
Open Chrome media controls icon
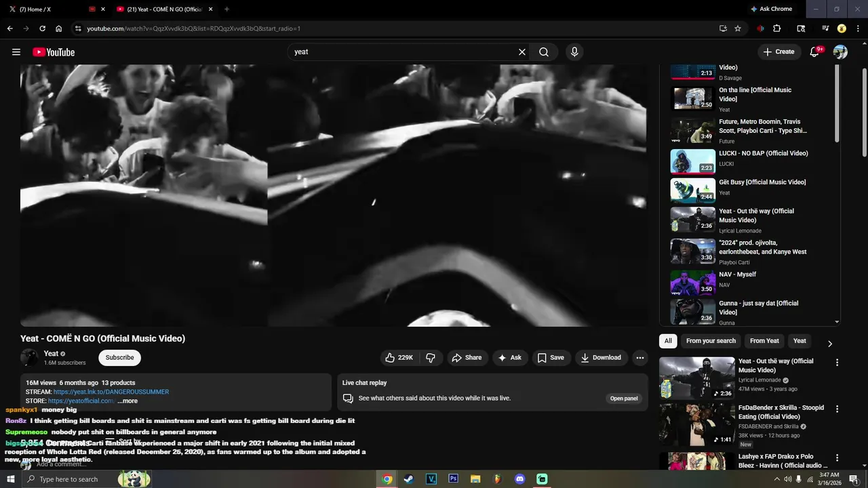coord(825,28)
